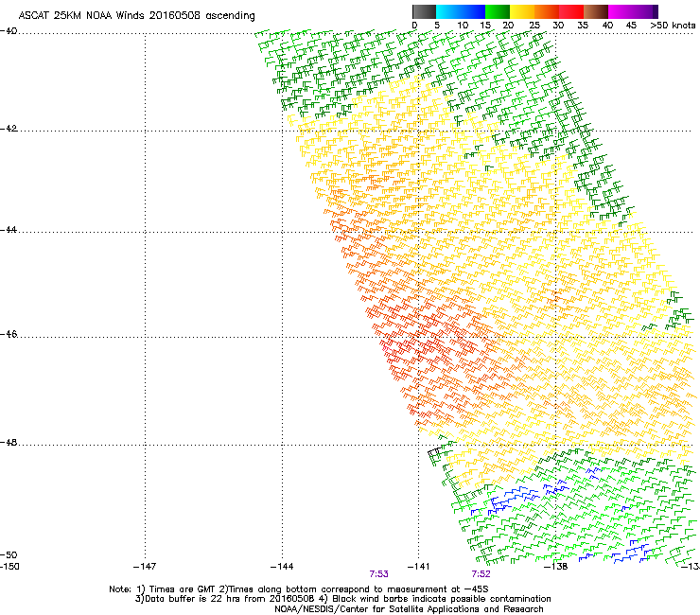Click the legend label "20"
The width and height of the screenshot is (700, 615).
[x=509, y=26]
